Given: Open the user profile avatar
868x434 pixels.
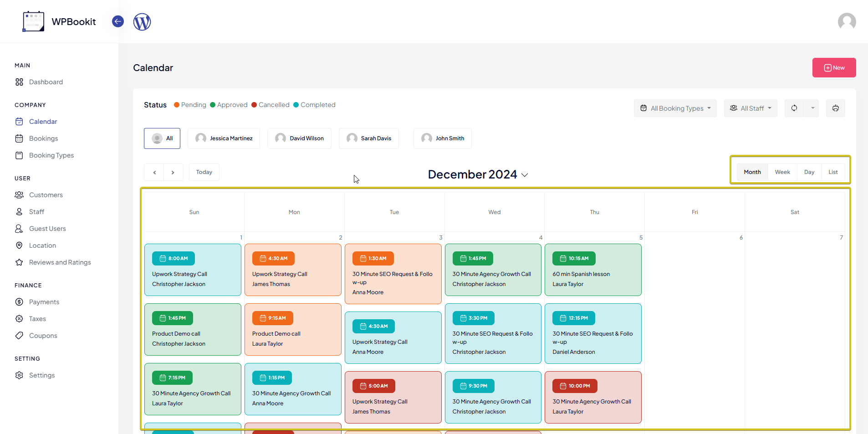Looking at the screenshot, I should pos(847,22).
